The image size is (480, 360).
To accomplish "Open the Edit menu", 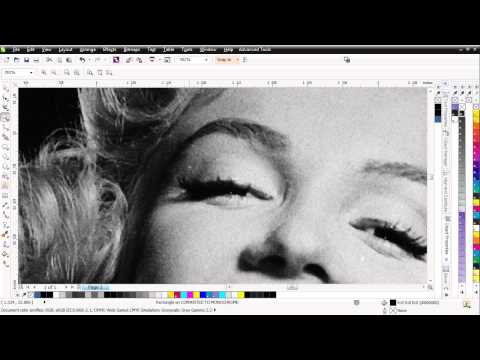I will tap(31, 50).
